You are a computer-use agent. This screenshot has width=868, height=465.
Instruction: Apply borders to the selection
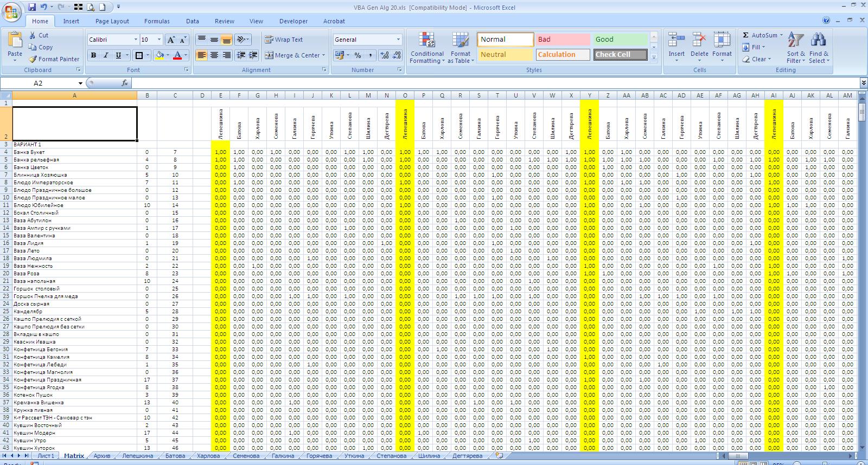(139, 55)
